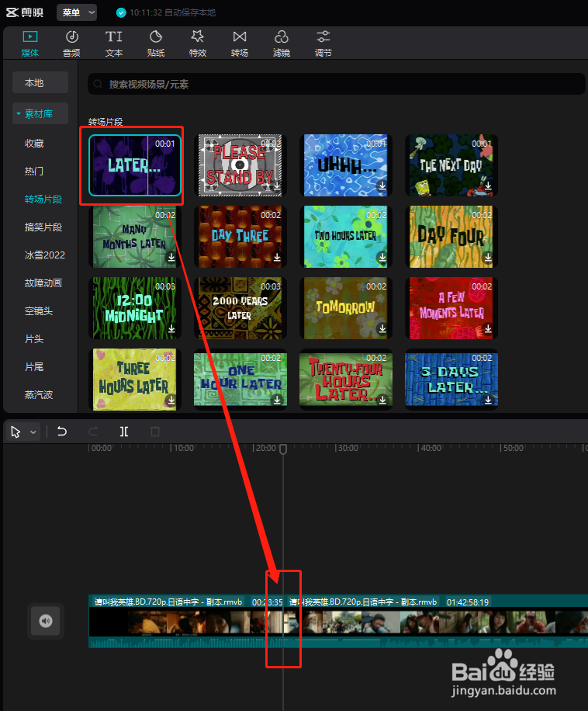Download TWO HOURS LATER clip

pyautogui.click(x=382, y=257)
